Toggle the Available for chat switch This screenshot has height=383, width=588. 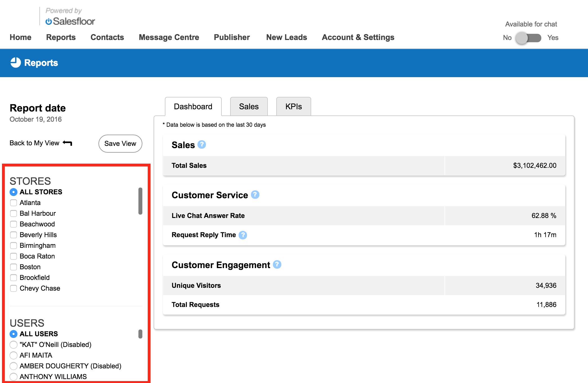pyautogui.click(x=528, y=38)
